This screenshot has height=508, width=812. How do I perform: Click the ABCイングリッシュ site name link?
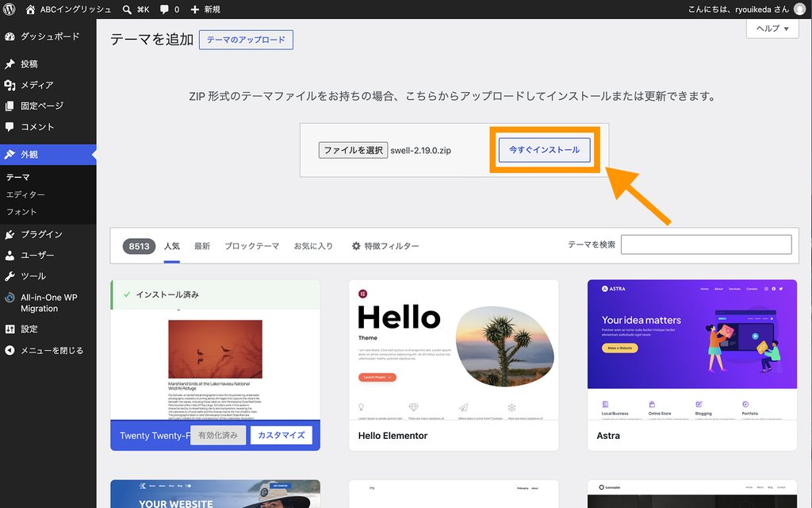[75, 10]
